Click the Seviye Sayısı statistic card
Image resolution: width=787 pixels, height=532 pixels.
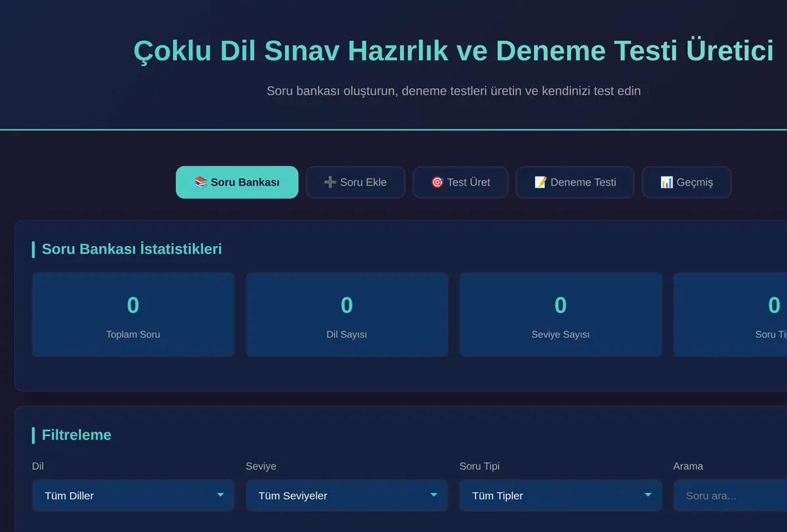click(x=561, y=315)
